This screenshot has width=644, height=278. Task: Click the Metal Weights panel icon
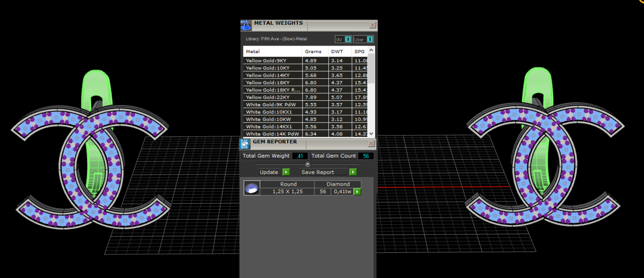tap(246, 25)
